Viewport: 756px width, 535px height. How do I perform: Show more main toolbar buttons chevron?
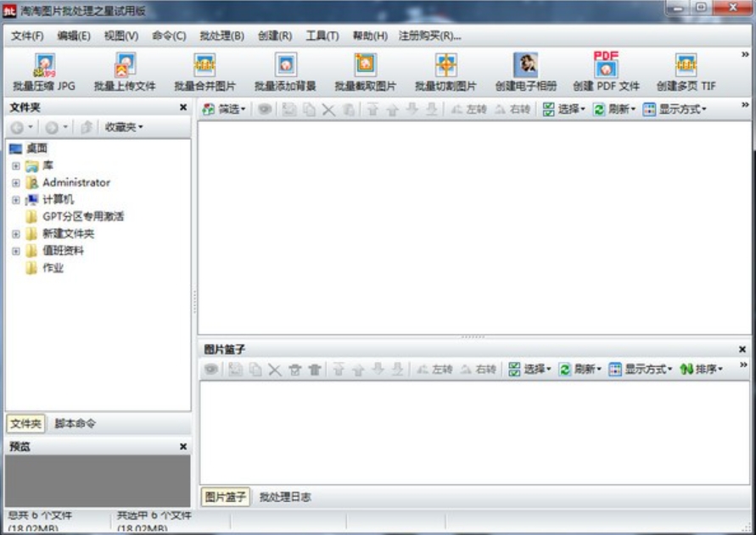coord(745,54)
